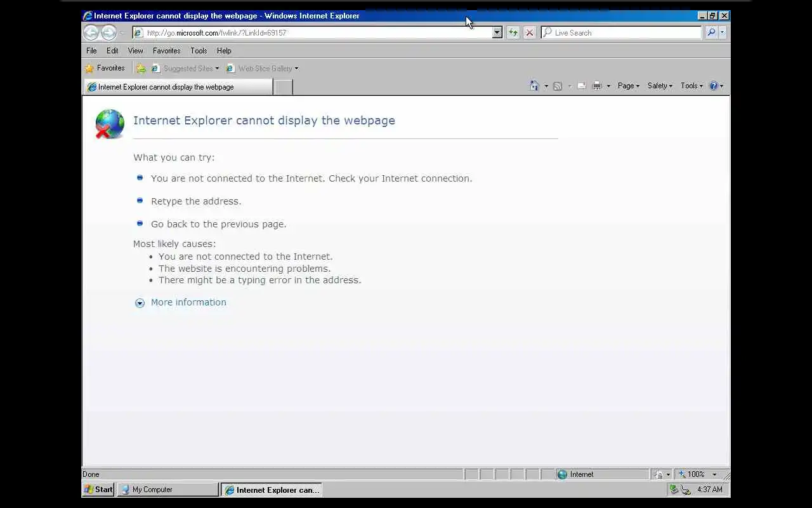Open the address bar dropdown arrow
Screen dimensions: 812x508
pyautogui.click(x=497, y=32)
